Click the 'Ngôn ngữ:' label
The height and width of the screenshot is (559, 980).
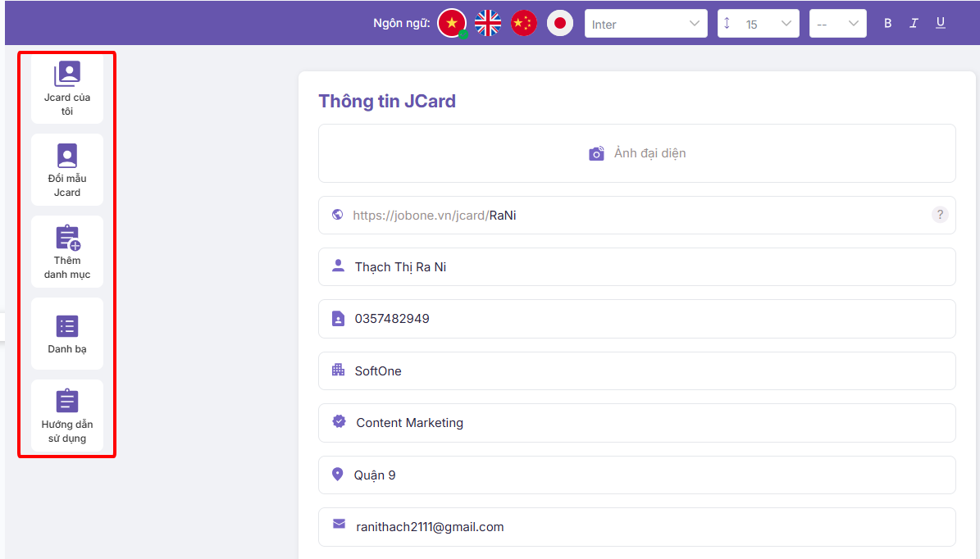[x=401, y=23]
